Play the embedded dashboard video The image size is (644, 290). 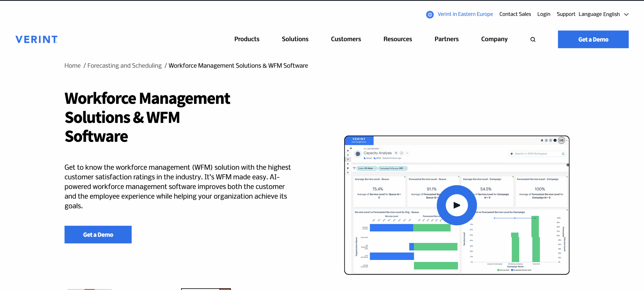[457, 205]
